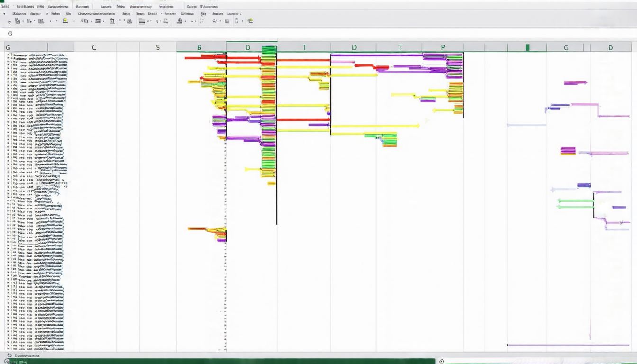Screen dimensions: 637x364
Task: Select the sheet tab at the bottom left
Action: coord(27,355)
